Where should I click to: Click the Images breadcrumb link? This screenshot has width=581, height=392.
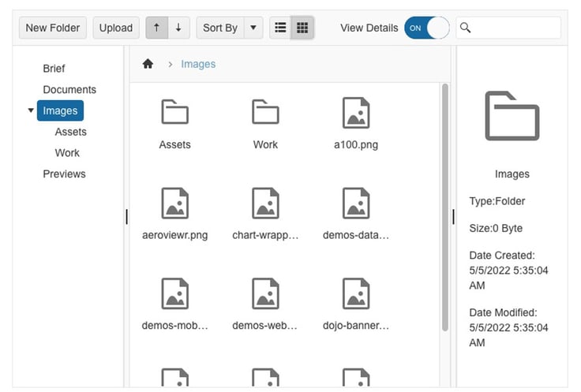click(x=198, y=64)
